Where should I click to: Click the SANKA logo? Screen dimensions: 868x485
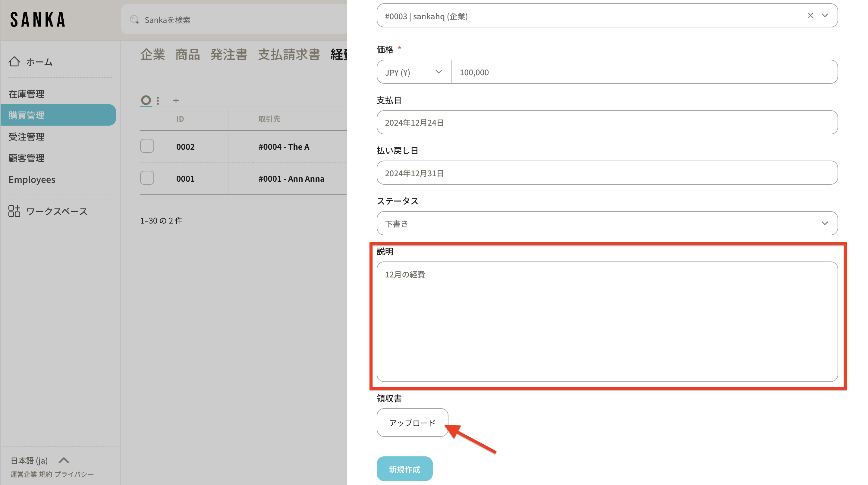pyautogui.click(x=38, y=20)
